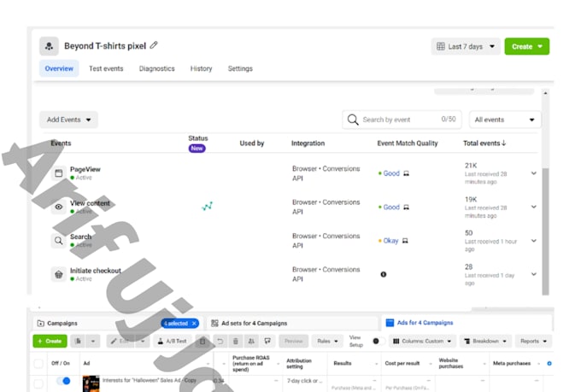581x392 pixels.
Task: Click the PageView Good quality link
Action: (391, 173)
